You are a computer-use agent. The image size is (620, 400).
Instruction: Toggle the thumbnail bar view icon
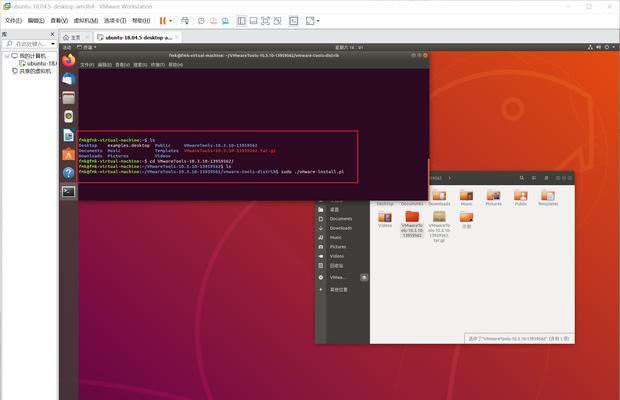253,21
